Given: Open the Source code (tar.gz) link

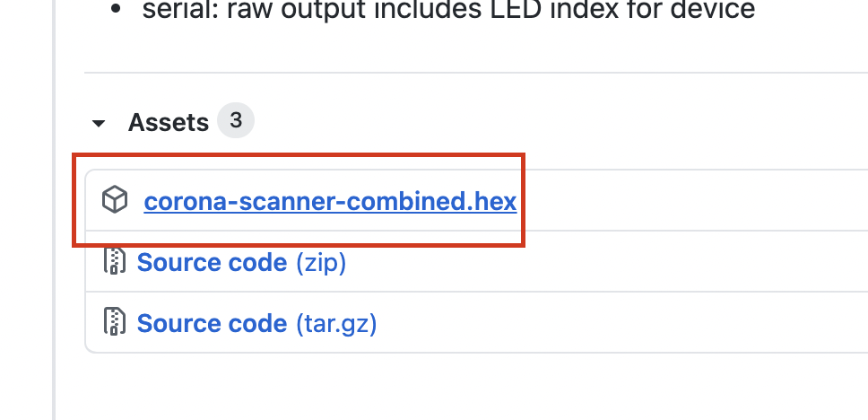Looking at the screenshot, I should coord(212,322).
